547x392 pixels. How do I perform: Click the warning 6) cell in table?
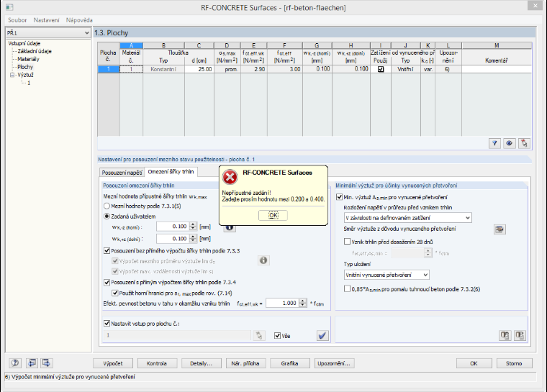point(448,69)
